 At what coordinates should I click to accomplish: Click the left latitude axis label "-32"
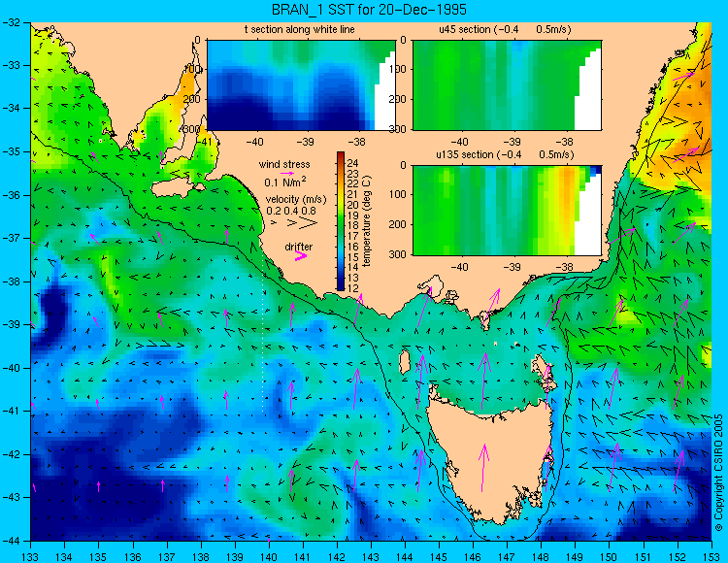[x=11, y=21]
